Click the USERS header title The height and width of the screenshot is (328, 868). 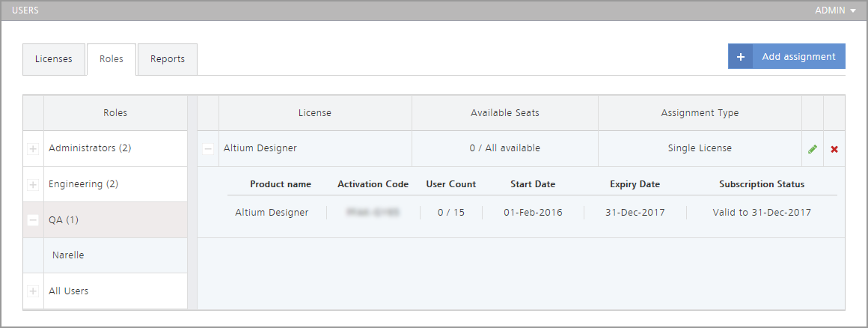click(25, 10)
